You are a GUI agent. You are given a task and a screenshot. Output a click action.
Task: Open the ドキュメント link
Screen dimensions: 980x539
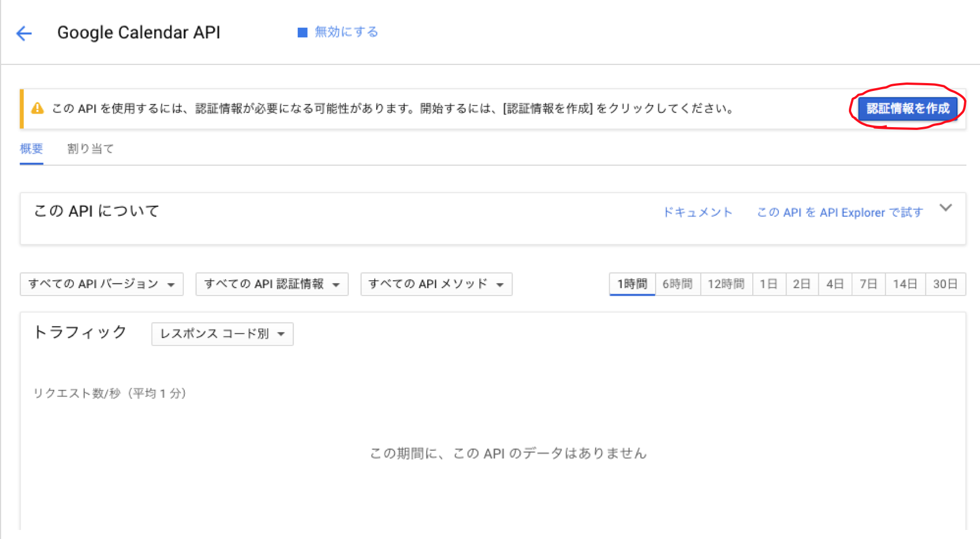pos(697,212)
